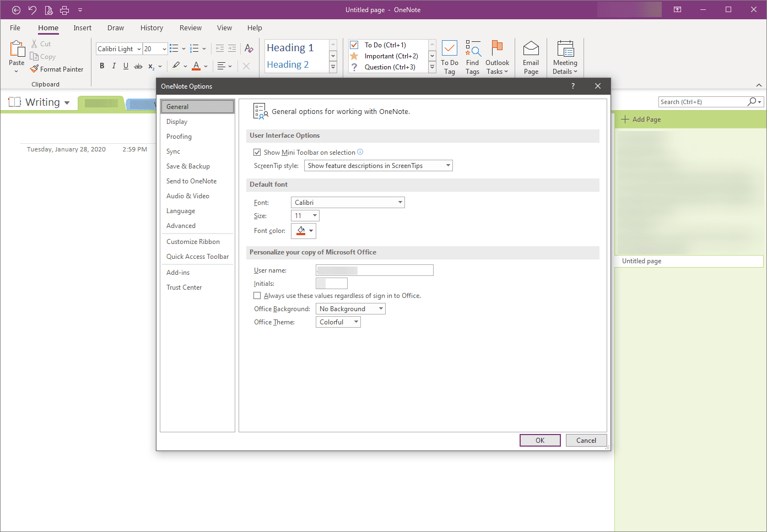Click the Increase Indent icon
The height and width of the screenshot is (532, 767).
(x=232, y=48)
